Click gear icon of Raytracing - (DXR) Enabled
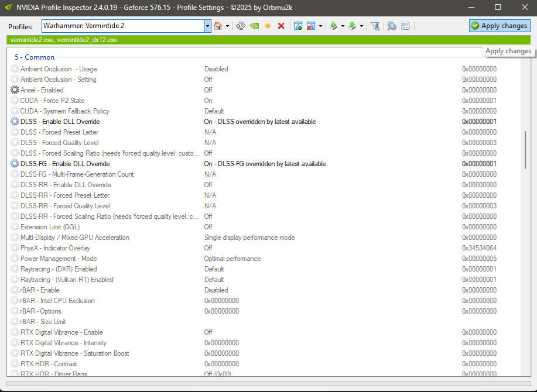 (15, 269)
